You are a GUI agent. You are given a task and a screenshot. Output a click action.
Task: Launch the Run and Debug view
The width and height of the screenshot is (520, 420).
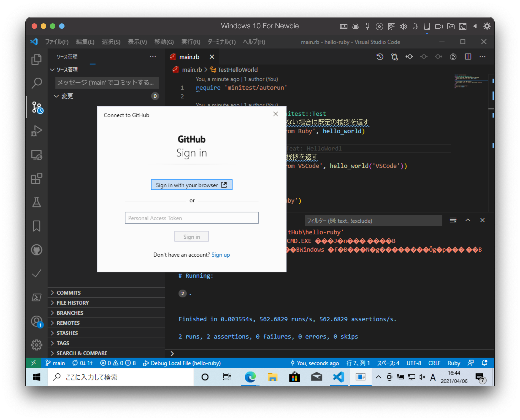tap(37, 131)
